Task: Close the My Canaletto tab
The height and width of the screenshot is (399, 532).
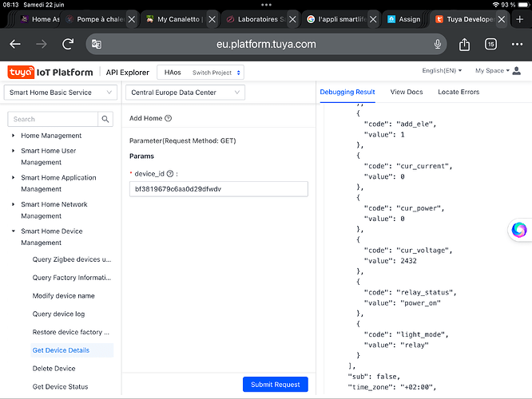Action: click(x=212, y=19)
